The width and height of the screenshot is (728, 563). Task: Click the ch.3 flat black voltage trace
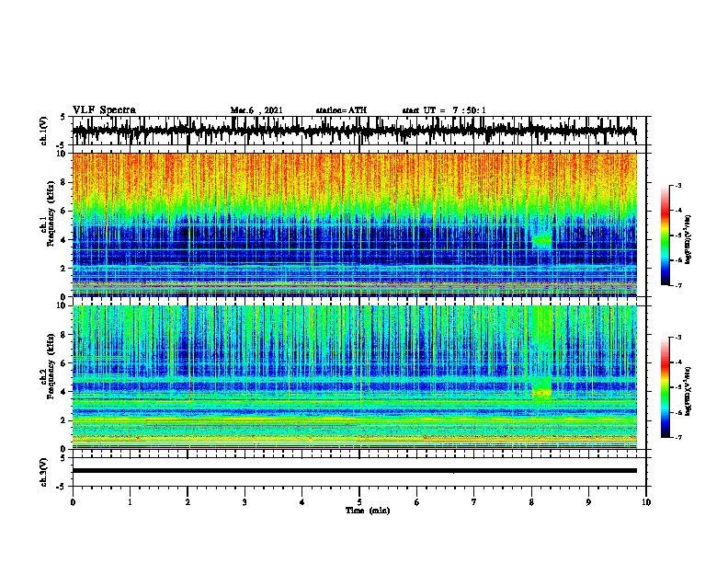[x=355, y=471]
